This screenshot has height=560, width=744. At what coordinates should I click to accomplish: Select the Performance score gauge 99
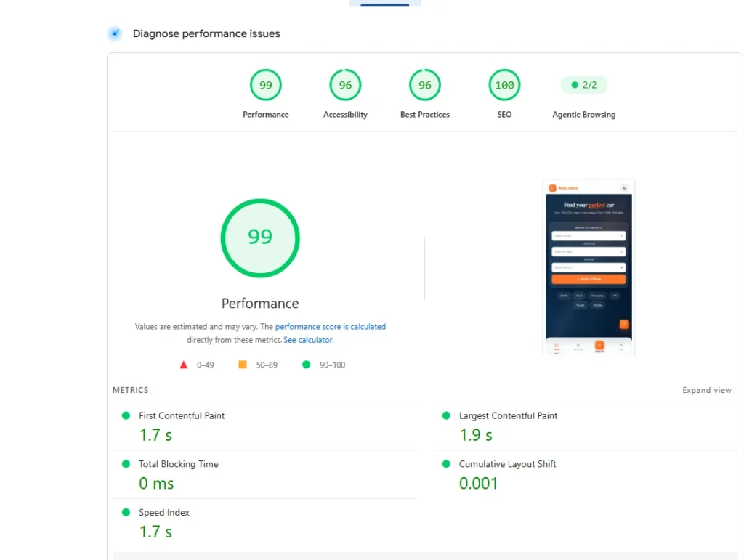(266, 85)
